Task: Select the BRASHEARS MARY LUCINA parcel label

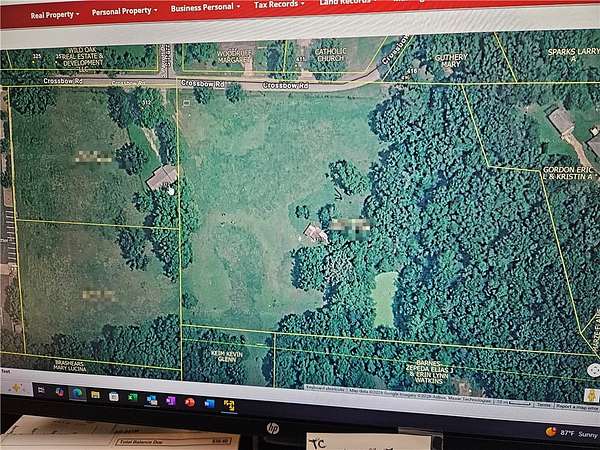Action: coord(70,365)
